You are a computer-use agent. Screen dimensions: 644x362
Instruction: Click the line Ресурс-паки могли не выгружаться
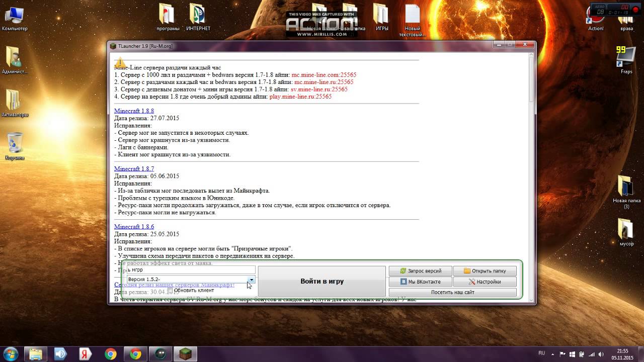165,212
